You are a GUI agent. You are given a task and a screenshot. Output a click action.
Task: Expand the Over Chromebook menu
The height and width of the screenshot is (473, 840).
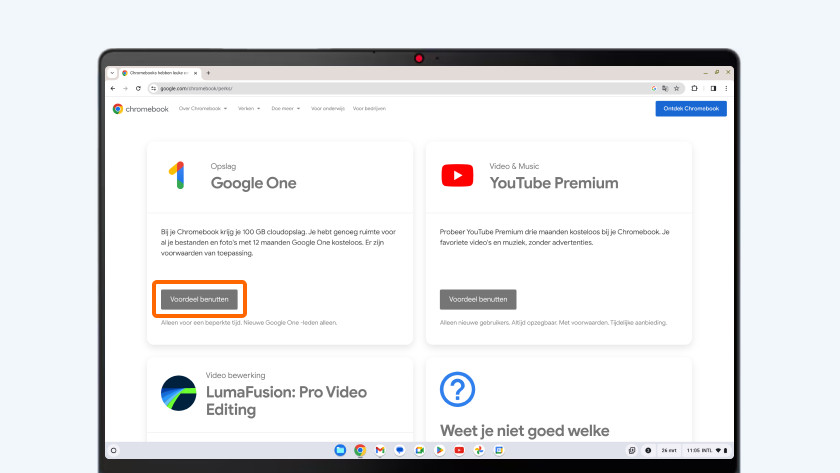(x=203, y=108)
